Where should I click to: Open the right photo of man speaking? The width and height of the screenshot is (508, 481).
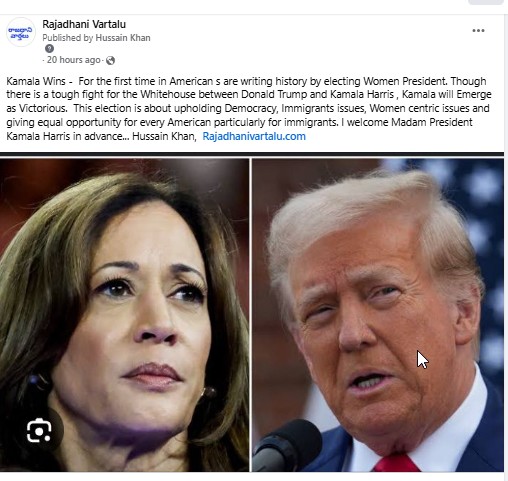pyautogui.click(x=378, y=315)
